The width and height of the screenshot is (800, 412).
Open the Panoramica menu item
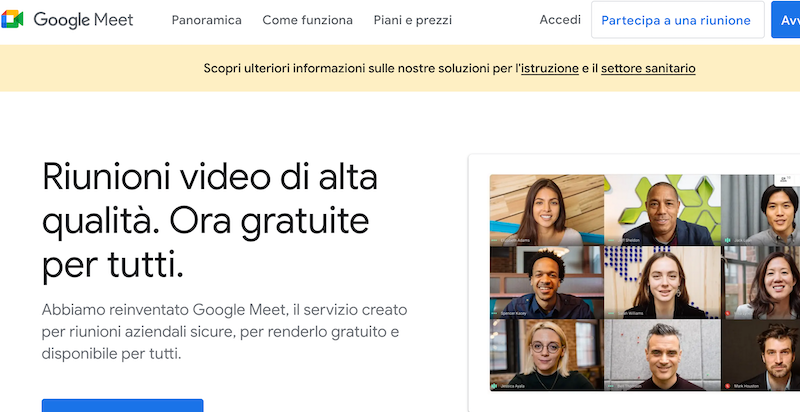(207, 20)
